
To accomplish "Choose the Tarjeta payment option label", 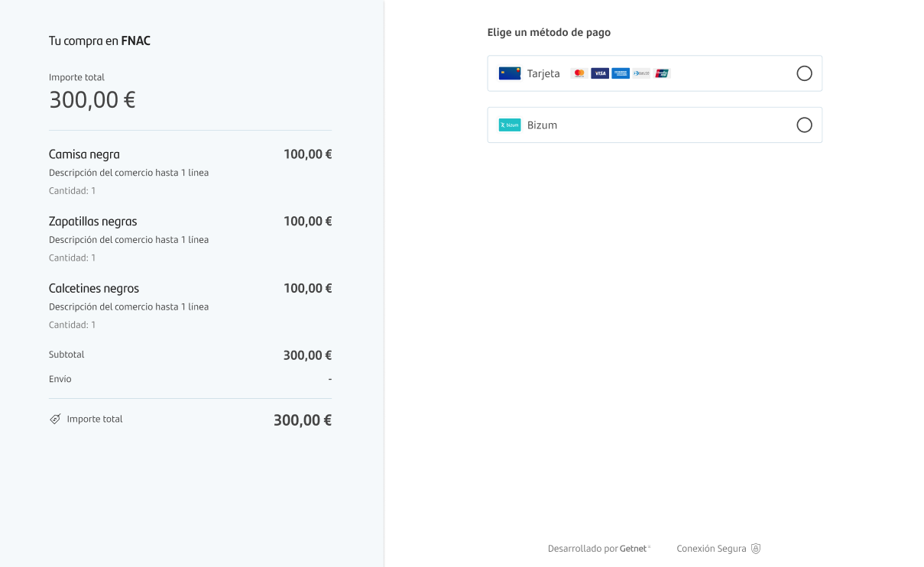I will point(543,73).
